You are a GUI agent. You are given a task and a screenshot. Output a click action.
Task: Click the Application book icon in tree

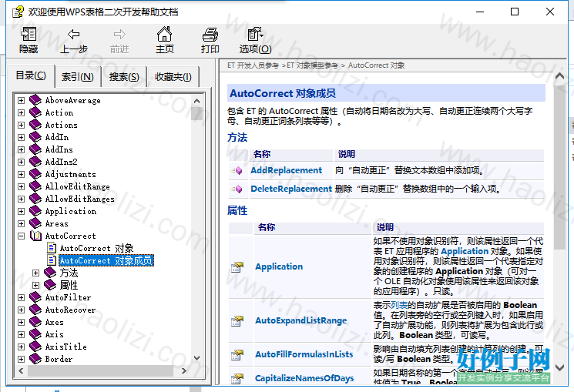[x=35, y=211]
